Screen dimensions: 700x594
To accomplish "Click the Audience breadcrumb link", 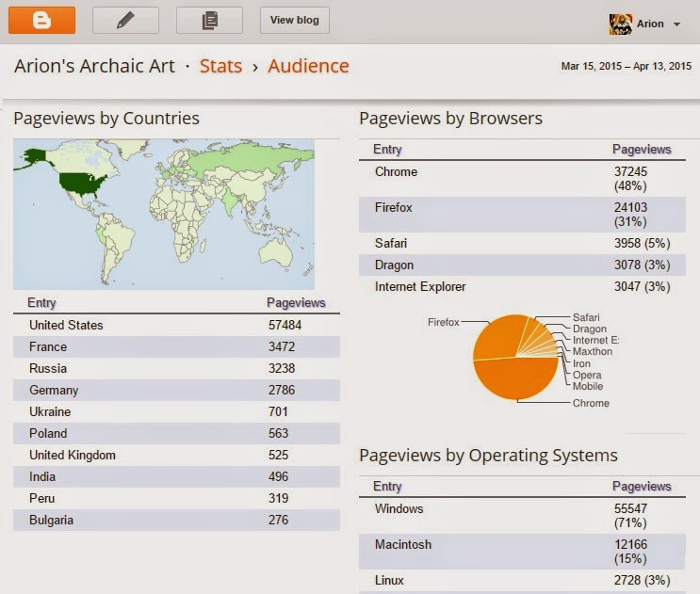I will pyautogui.click(x=308, y=66).
